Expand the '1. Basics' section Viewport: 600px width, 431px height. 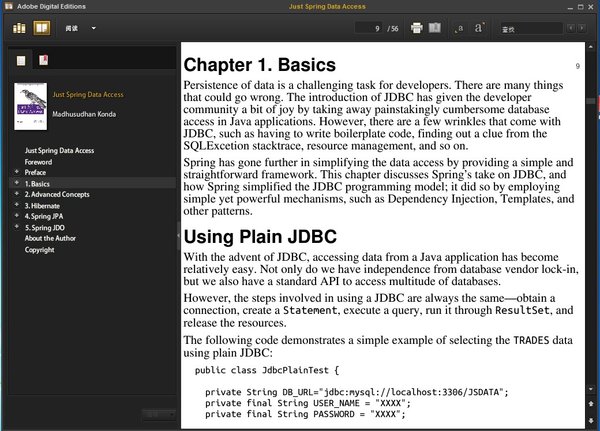click(x=16, y=183)
